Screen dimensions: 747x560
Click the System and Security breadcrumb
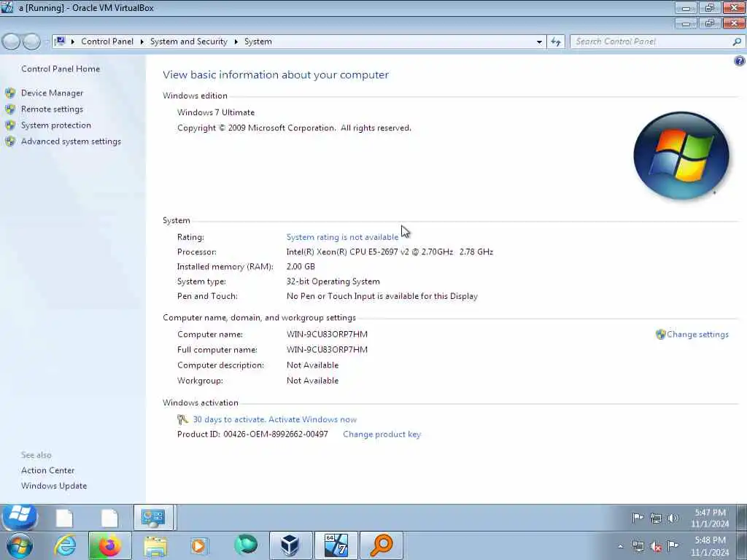(x=189, y=42)
